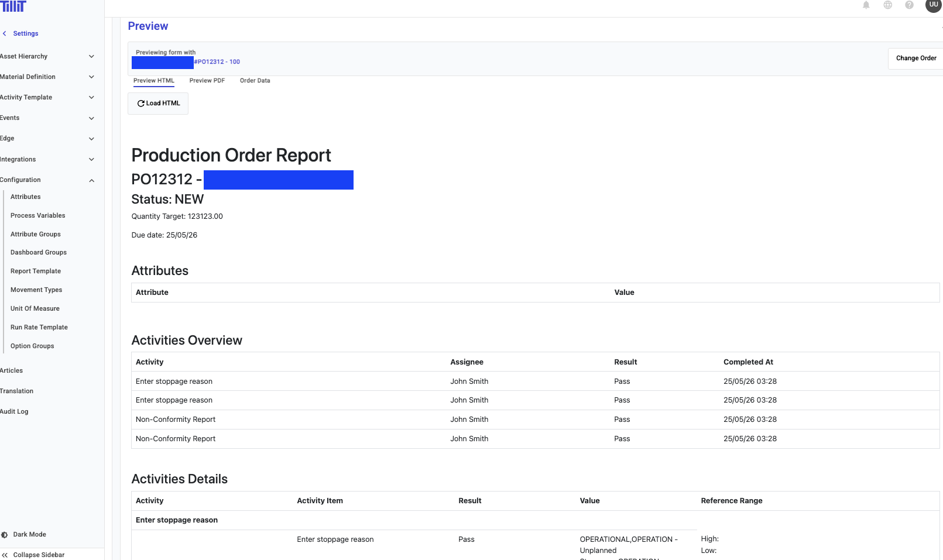Click the Quantity Target: 123123.00 text

[177, 217]
